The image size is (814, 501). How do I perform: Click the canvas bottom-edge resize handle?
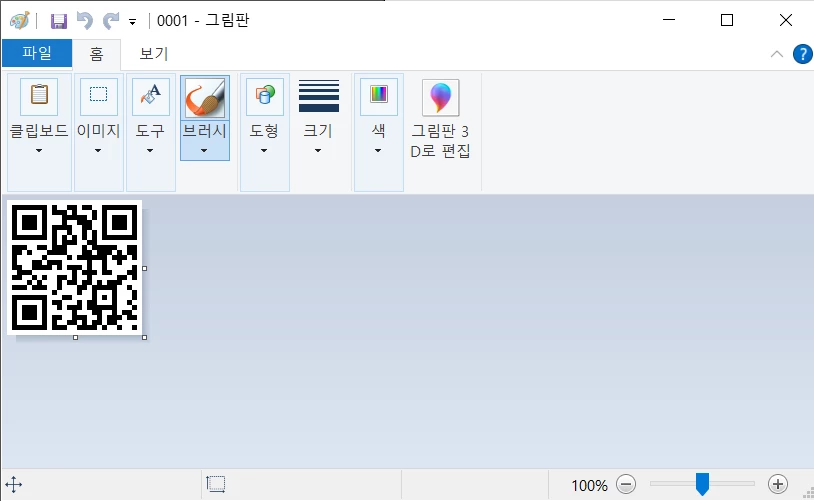tap(76, 337)
